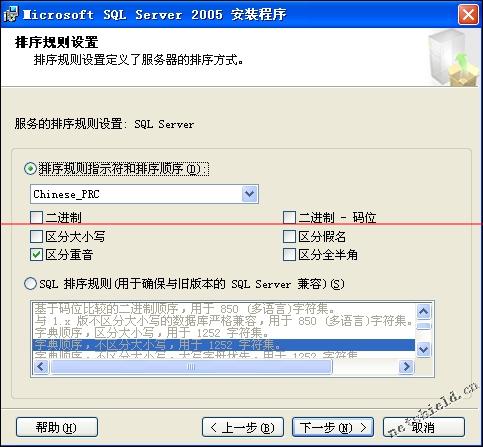483x447 pixels.
Task: Uncheck the 区分重音 checkbox
Action: 36,255
